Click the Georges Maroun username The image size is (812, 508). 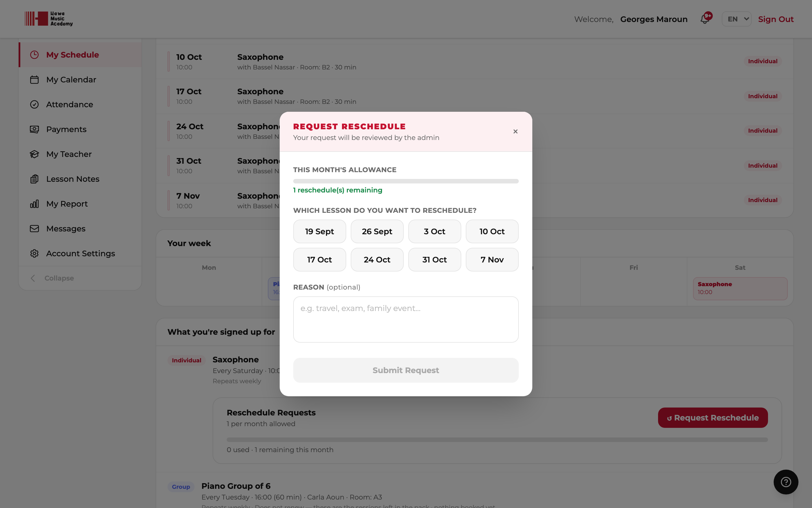tap(654, 19)
